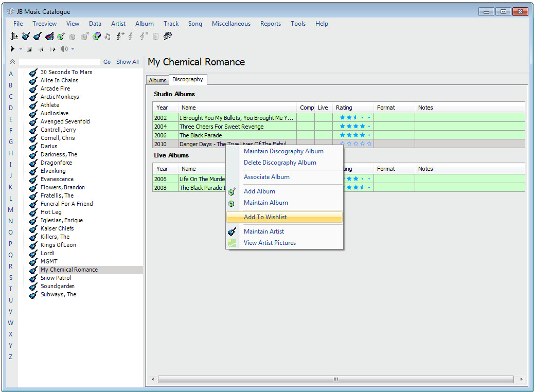534x392 pixels.
Task: Stop playback with the square Stop button
Action: (x=29, y=49)
